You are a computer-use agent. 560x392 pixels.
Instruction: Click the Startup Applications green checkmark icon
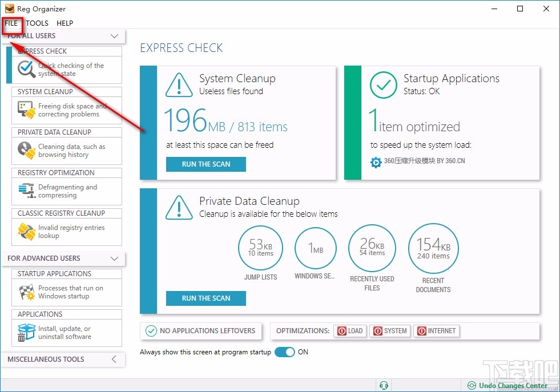pyautogui.click(x=383, y=85)
